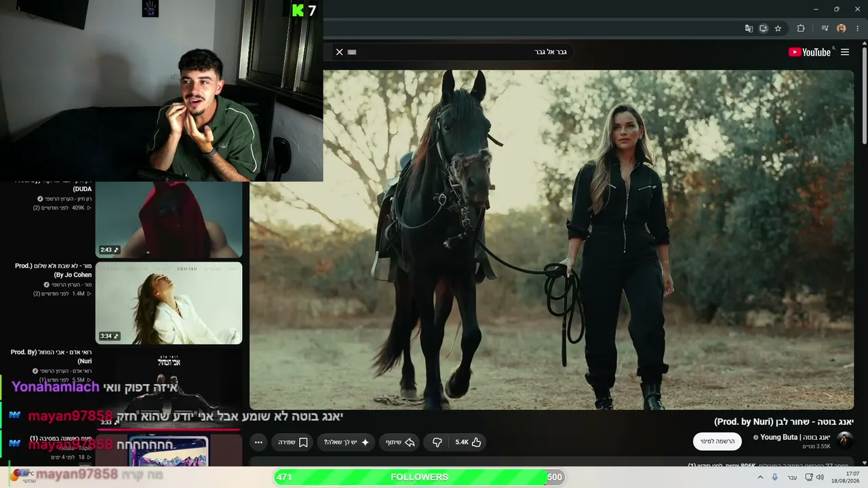Like the video showing 5.4K likes
This screenshot has width=868, height=488.
point(468,442)
